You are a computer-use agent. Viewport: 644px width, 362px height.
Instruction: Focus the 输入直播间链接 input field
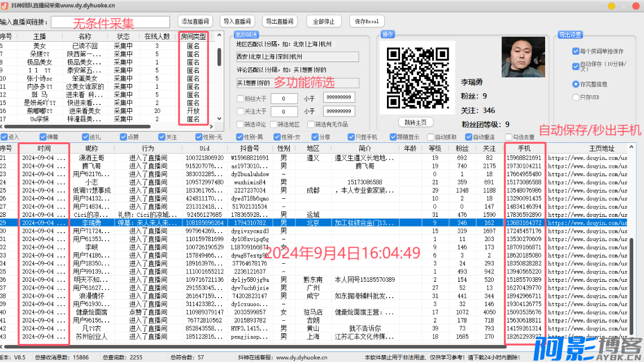point(111,22)
